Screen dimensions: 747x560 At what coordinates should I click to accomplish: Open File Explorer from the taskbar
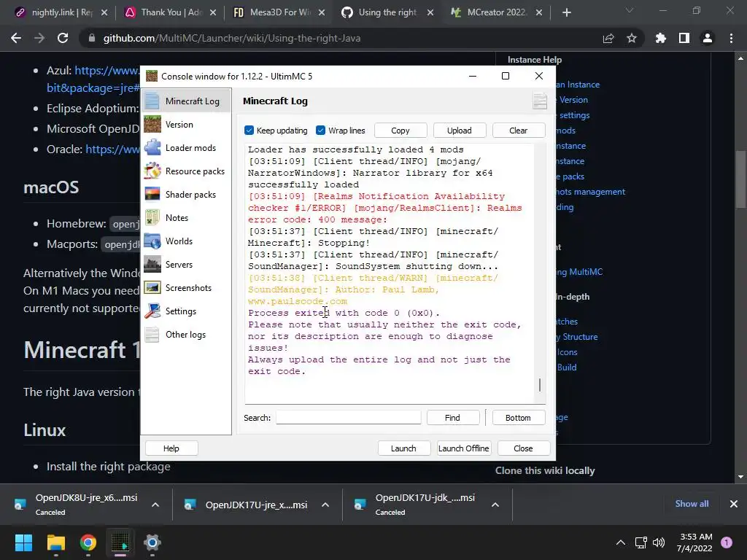[55, 542]
